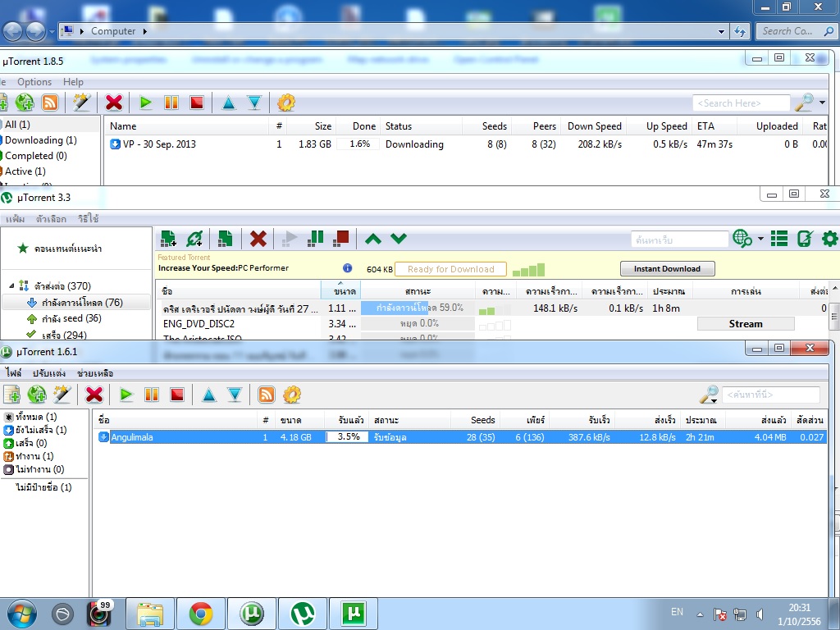
Task: Click Ready for Download button
Action: [450, 269]
